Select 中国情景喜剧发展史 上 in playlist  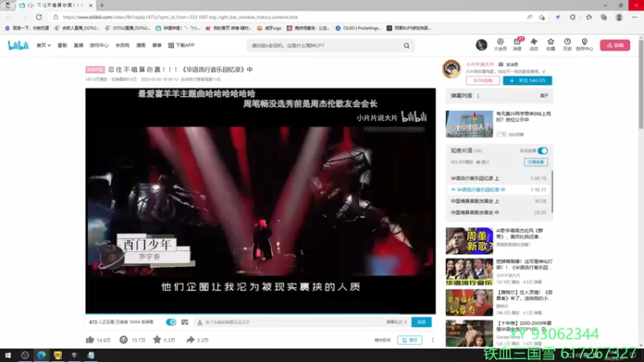(x=498, y=201)
